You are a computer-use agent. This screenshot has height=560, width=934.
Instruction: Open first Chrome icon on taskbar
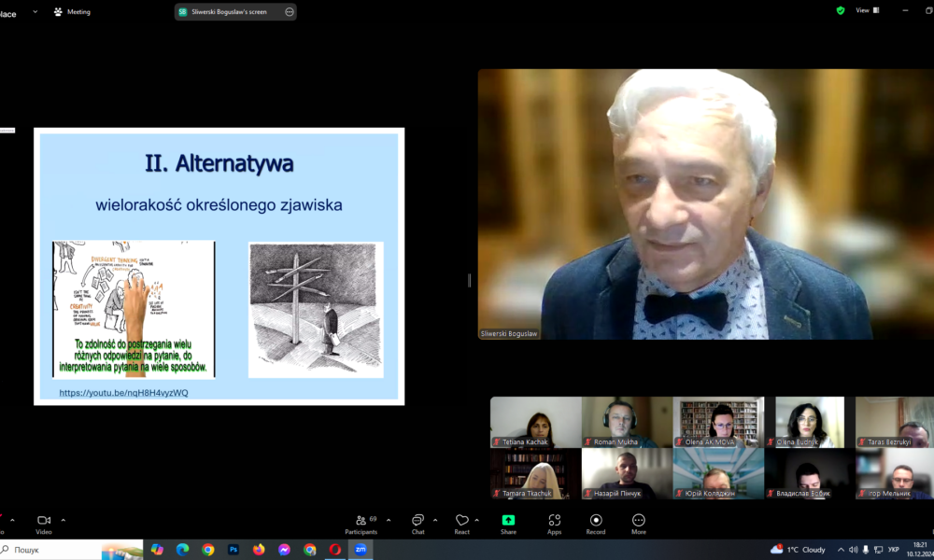click(x=208, y=550)
